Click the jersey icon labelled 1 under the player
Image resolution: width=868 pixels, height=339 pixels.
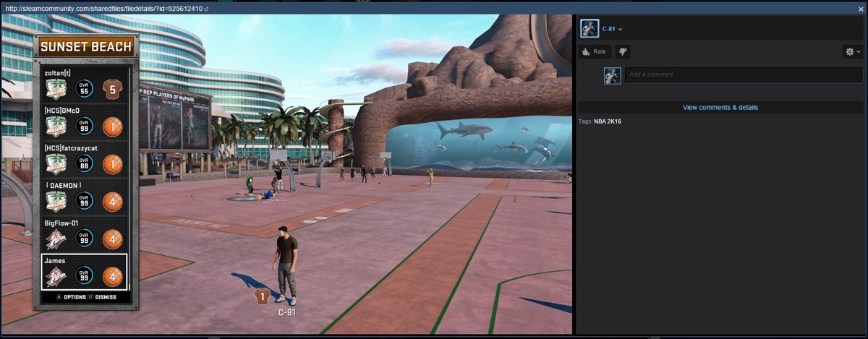point(262,296)
